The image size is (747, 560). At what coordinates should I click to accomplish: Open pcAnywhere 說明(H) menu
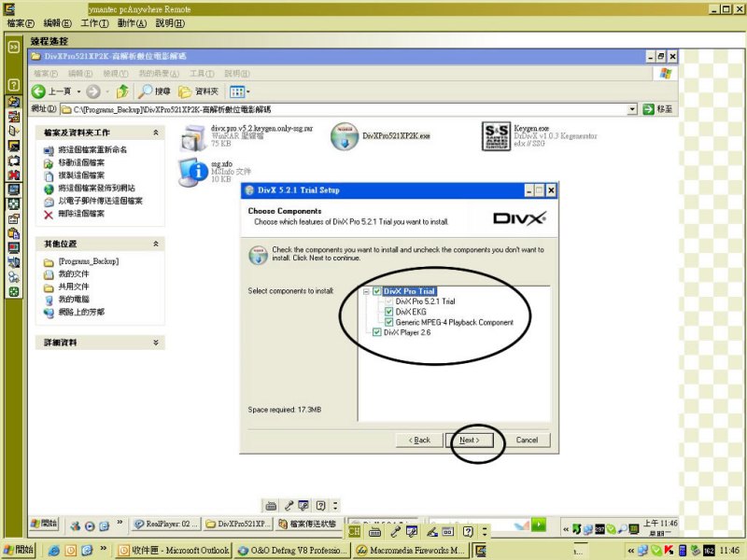(170, 22)
